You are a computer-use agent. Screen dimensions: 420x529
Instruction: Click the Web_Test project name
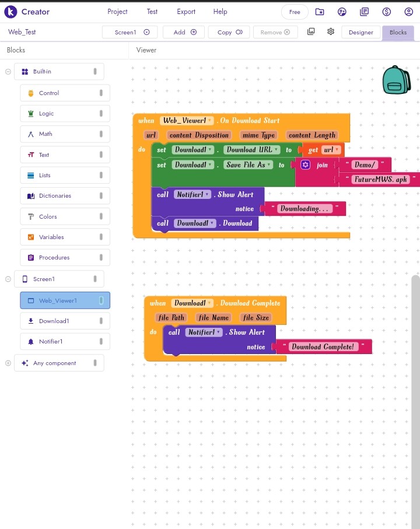coord(22,31)
